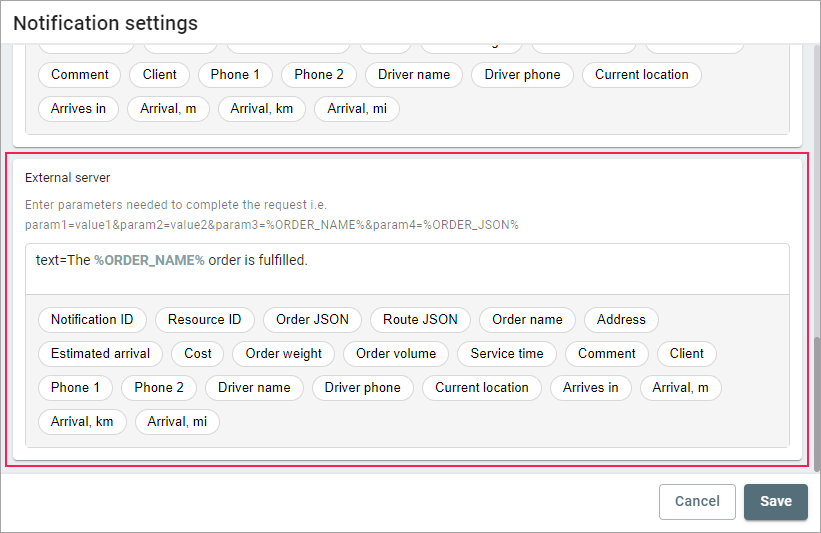Select Arrival, km chip under External server
The image size is (821, 533).
click(82, 422)
